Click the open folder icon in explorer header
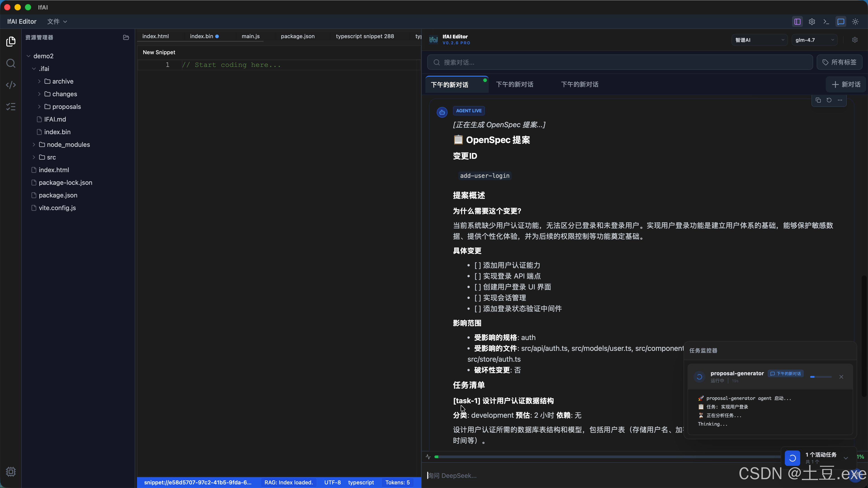Screen dimensions: 868x488 (x=126, y=37)
